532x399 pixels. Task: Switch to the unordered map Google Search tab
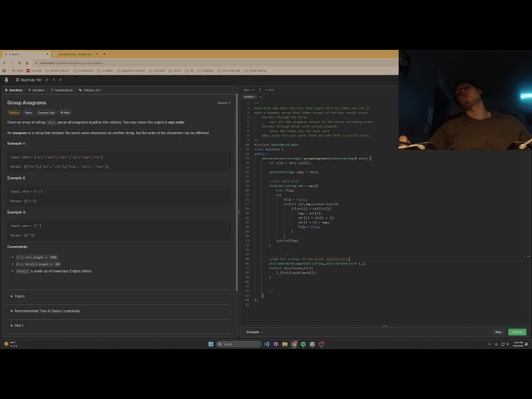pyautogui.click(x=73, y=54)
